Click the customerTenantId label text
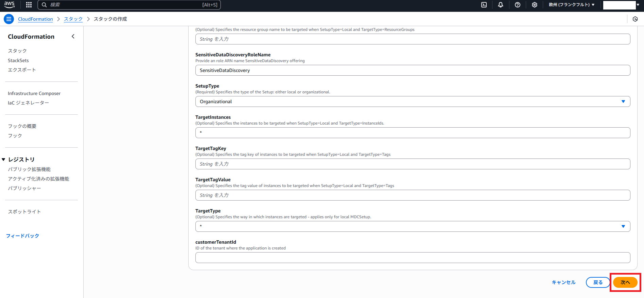The height and width of the screenshot is (298, 644). tap(216, 242)
